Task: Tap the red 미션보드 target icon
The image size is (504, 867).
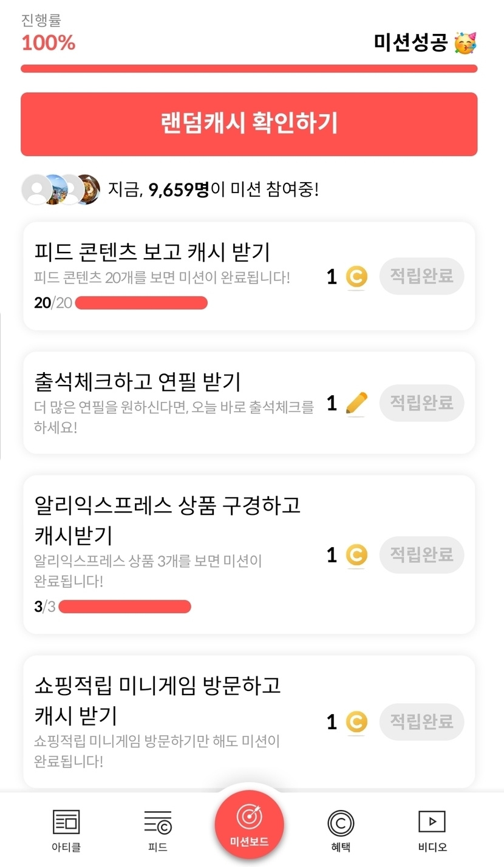Action: pyautogui.click(x=249, y=818)
